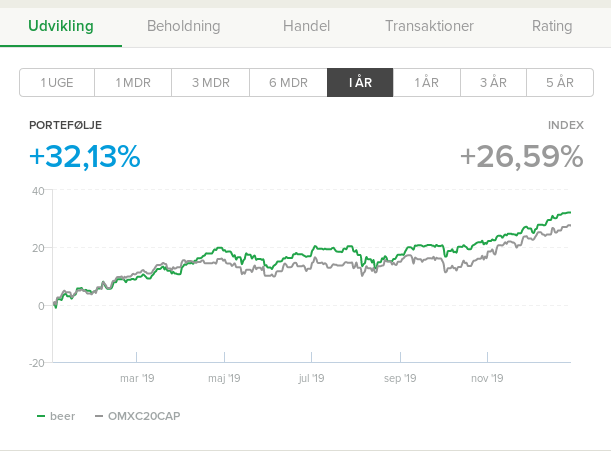611x451 pixels.
Task: Click the +32,13% portfolio return value
Action: (85, 157)
